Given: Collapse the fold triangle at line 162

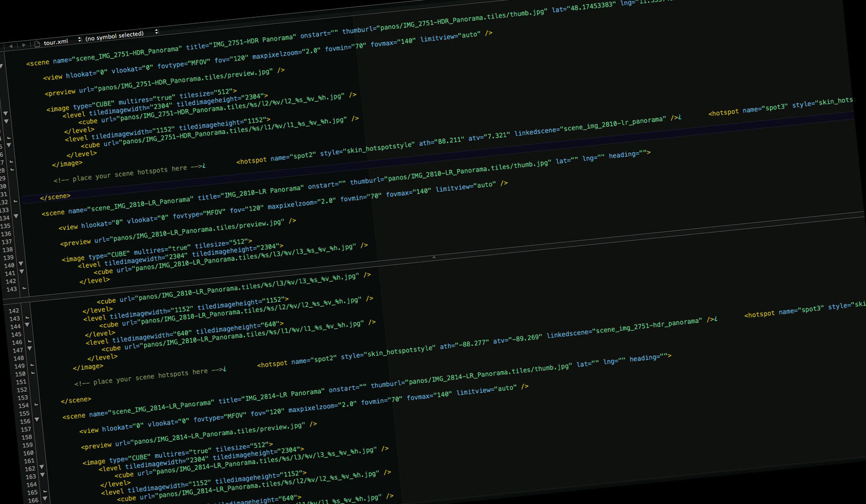Looking at the screenshot, I should tap(42, 467).
